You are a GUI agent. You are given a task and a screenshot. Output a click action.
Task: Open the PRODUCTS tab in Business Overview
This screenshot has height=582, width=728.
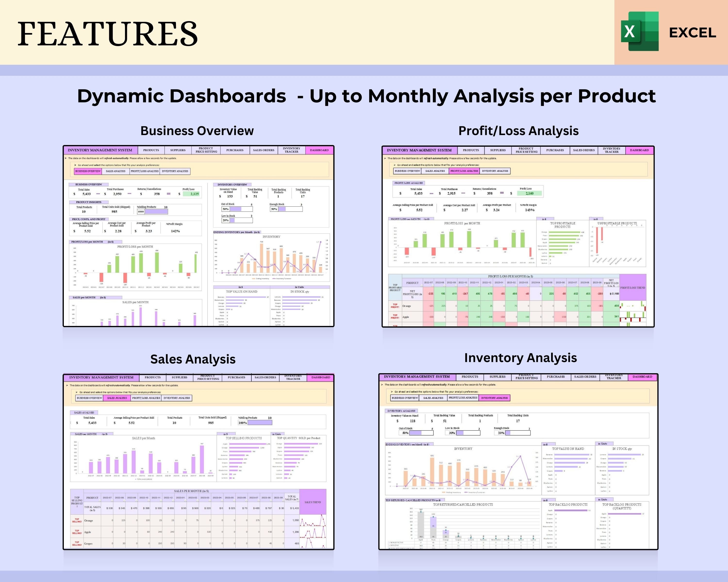pos(151,150)
